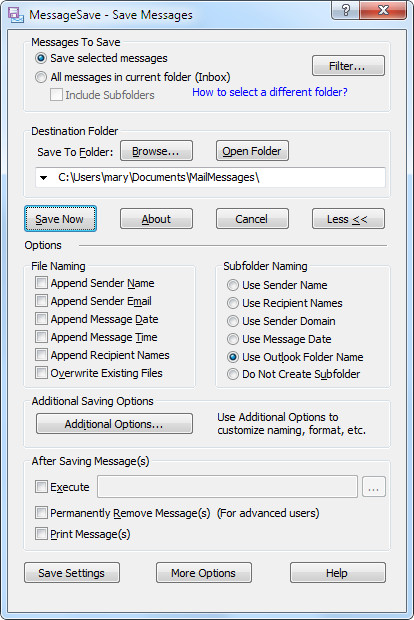The image size is (414, 620).
Task: Click the title bar help question mark
Action: 345,10
